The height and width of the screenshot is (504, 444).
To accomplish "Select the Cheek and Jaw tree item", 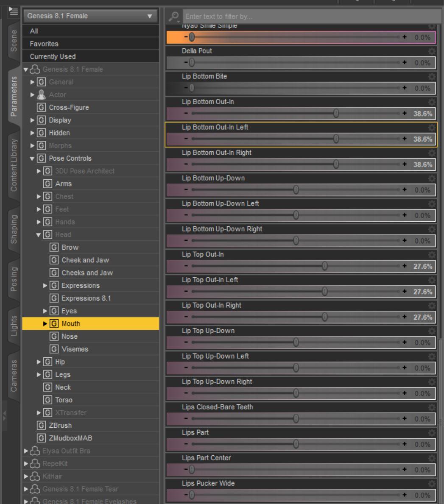I will tap(85, 260).
